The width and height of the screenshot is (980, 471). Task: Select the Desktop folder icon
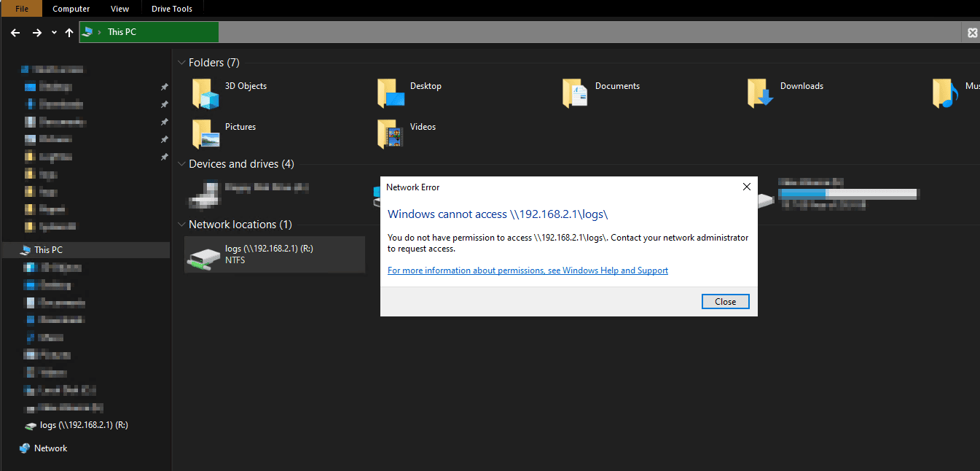coord(391,94)
